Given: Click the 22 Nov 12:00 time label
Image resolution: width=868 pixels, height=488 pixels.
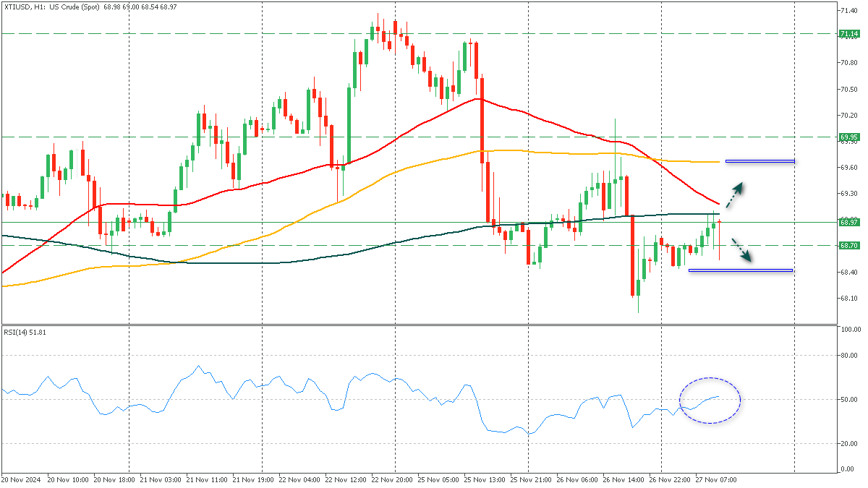Looking at the screenshot, I should tap(346, 479).
